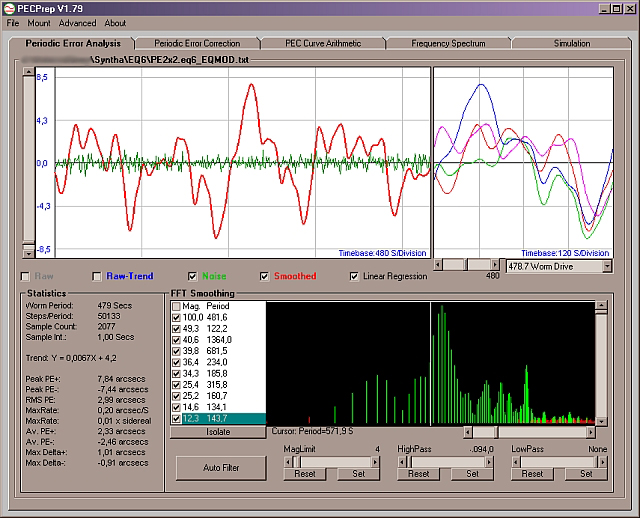Uncheck the 481,6 period FFT entry
Image resolution: width=640 pixels, height=518 pixels.
pyautogui.click(x=177, y=317)
